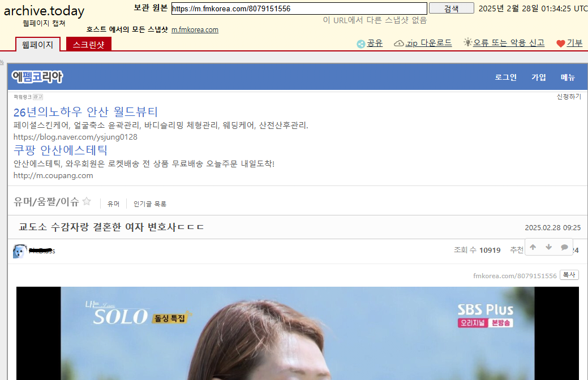Click the comment bubble icon
The width and height of the screenshot is (588, 380).
coord(564,247)
